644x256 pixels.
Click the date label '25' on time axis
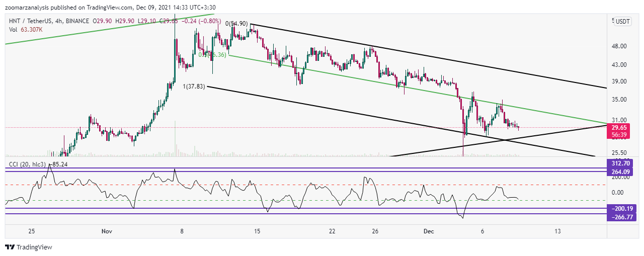[x=32, y=231]
